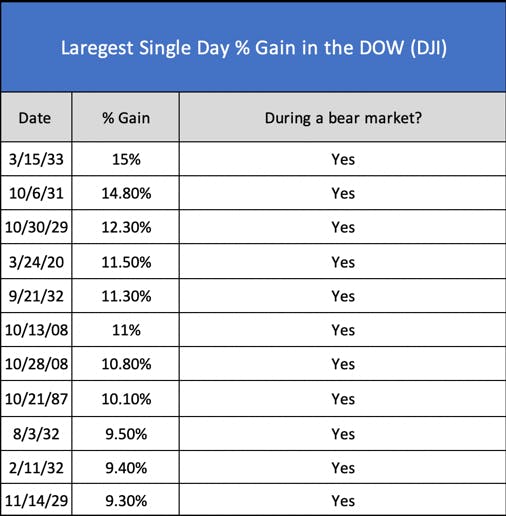Select the Date column header
This screenshot has width=506, height=516.
point(36,117)
